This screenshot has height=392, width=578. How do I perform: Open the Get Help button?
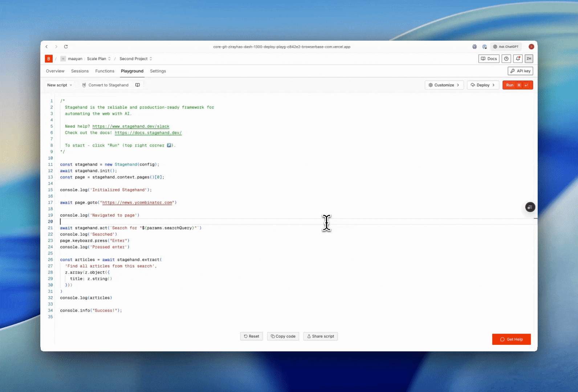tap(511, 339)
